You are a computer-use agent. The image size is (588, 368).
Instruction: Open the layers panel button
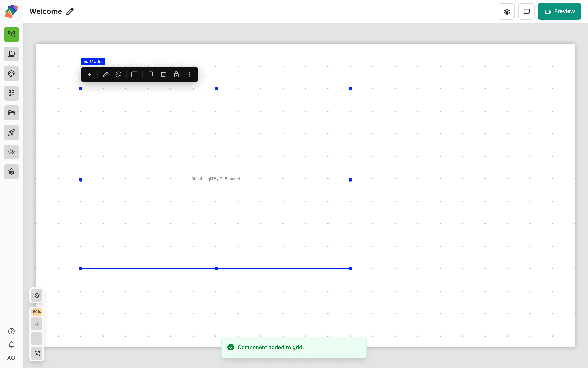(x=37, y=295)
